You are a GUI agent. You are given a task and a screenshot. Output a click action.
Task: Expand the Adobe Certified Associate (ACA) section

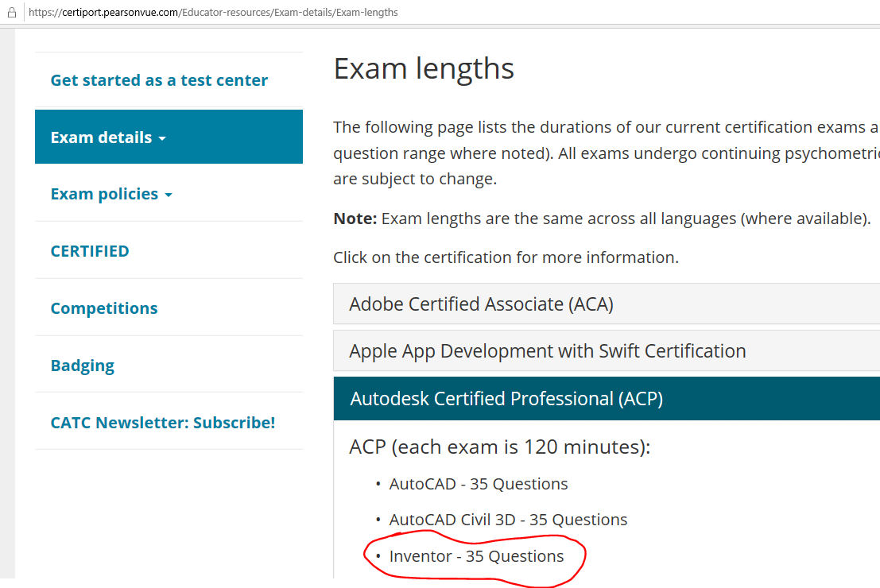(481, 304)
